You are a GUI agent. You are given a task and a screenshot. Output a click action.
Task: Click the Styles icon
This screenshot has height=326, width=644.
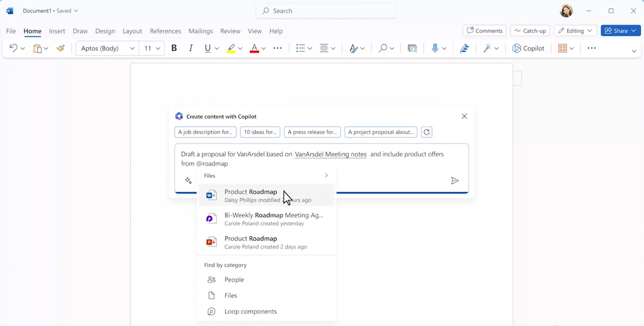(354, 48)
